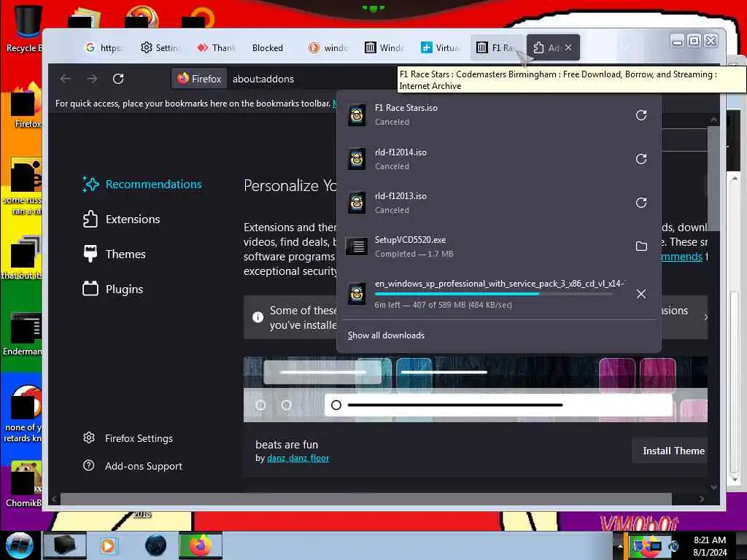Show hidden system tray icons
This screenshot has height=560, width=747.
coord(620,546)
